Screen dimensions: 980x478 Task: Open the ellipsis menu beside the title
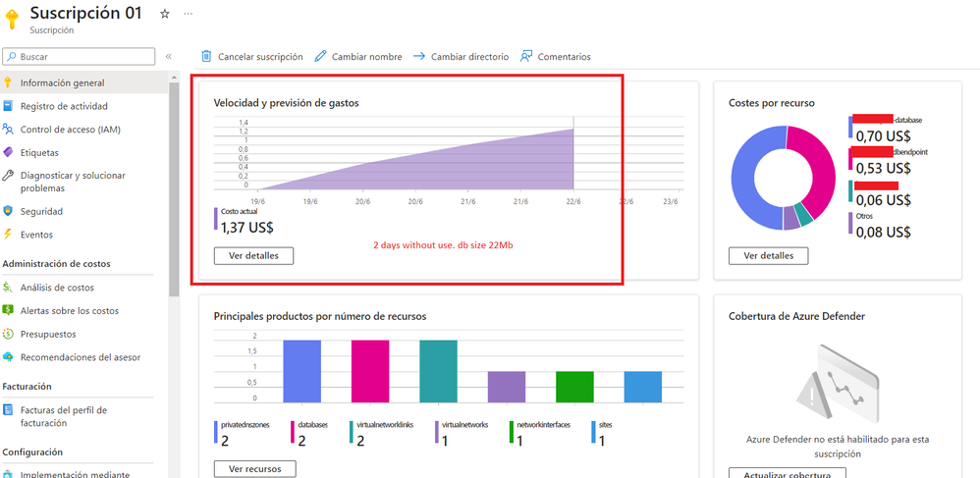(189, 14)
